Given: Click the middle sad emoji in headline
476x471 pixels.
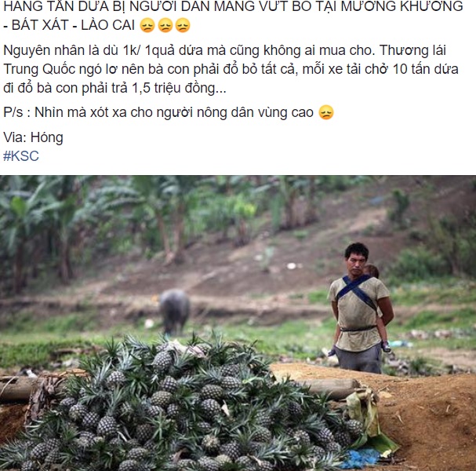Looking at the screenshot, I should pos(165,25).
